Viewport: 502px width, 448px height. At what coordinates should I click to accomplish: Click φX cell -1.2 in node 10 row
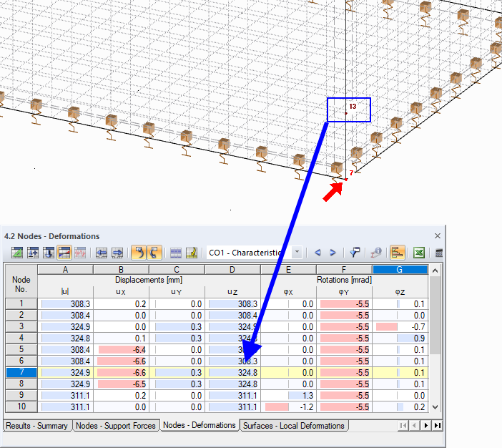coord(288,407)
